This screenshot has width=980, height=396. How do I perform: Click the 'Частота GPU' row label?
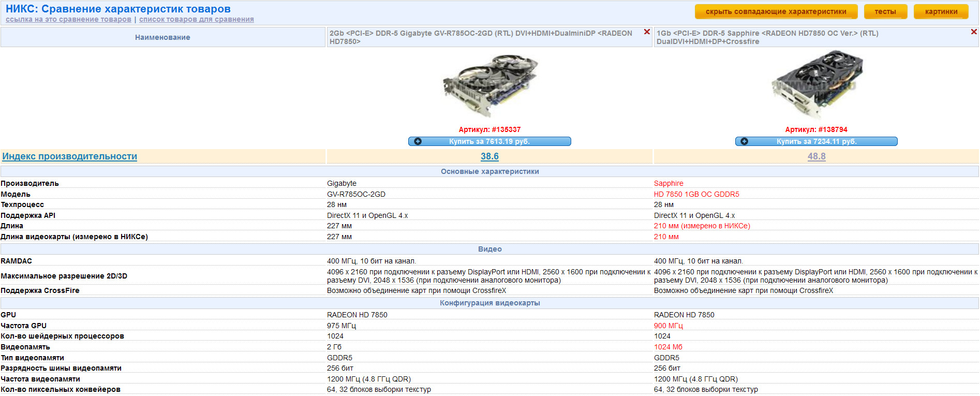pos(23,326)
